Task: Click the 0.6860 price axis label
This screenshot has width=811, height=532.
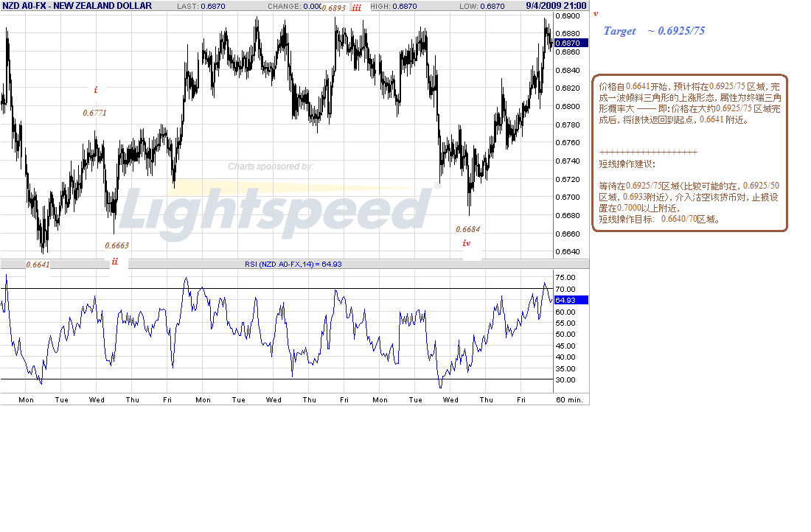Action: click(568, 52)
